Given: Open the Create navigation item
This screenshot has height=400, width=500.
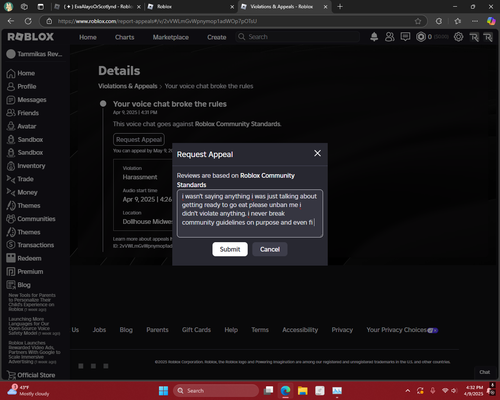Looking at the screenshot, I should [217, 37].
